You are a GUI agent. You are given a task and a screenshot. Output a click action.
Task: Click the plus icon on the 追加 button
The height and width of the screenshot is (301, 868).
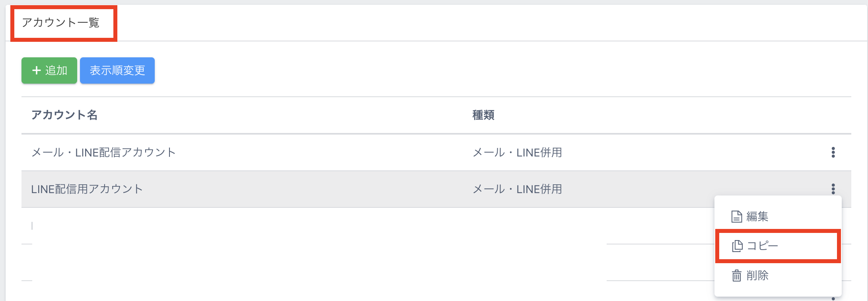coord(37,70)
